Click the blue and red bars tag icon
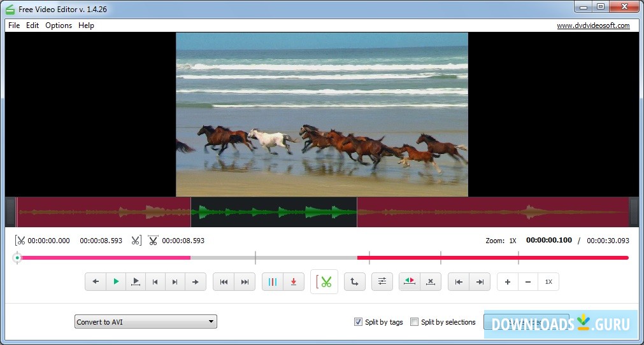Viewport: 644px width, 345px height. 273,282
